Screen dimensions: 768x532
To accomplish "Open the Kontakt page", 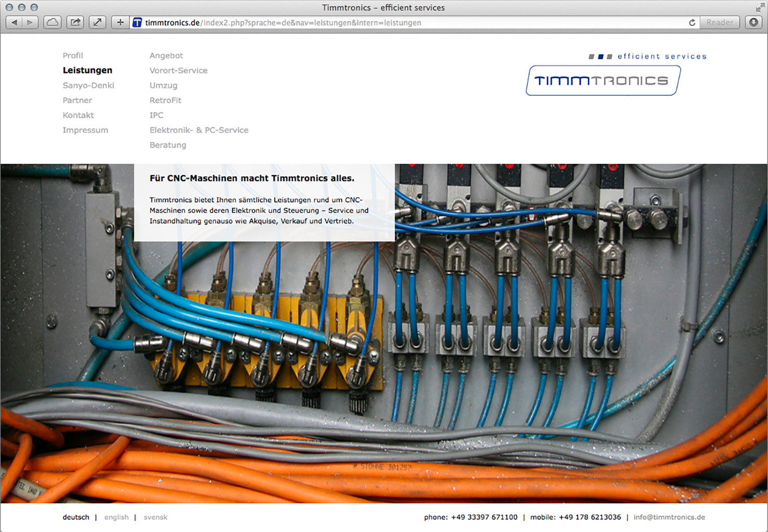I will 79,115.
